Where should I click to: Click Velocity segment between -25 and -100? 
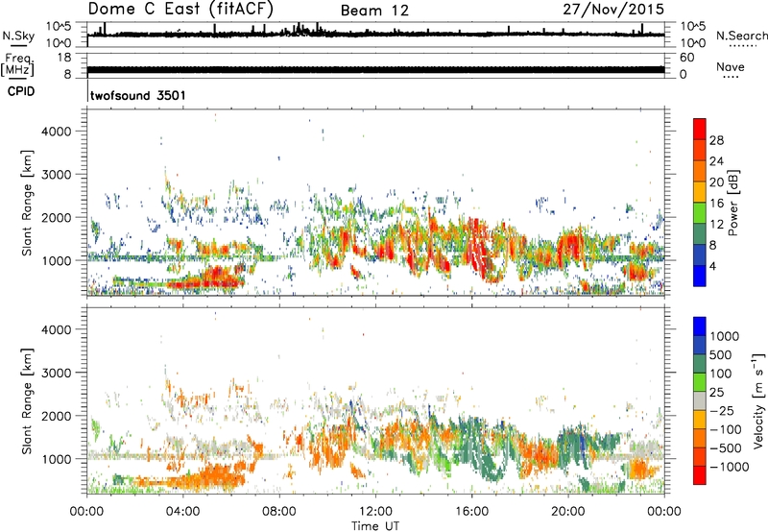tap(700, 420)
